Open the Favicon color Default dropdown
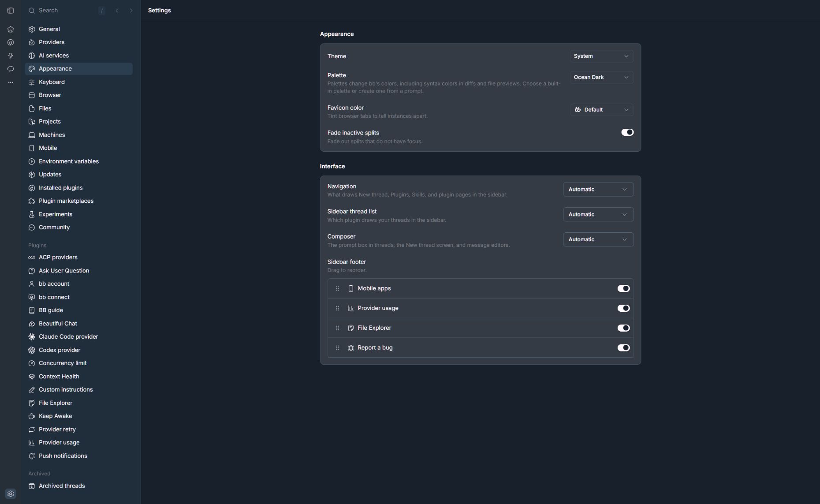The width and height of the screenshot is (820, 504). 602,110
